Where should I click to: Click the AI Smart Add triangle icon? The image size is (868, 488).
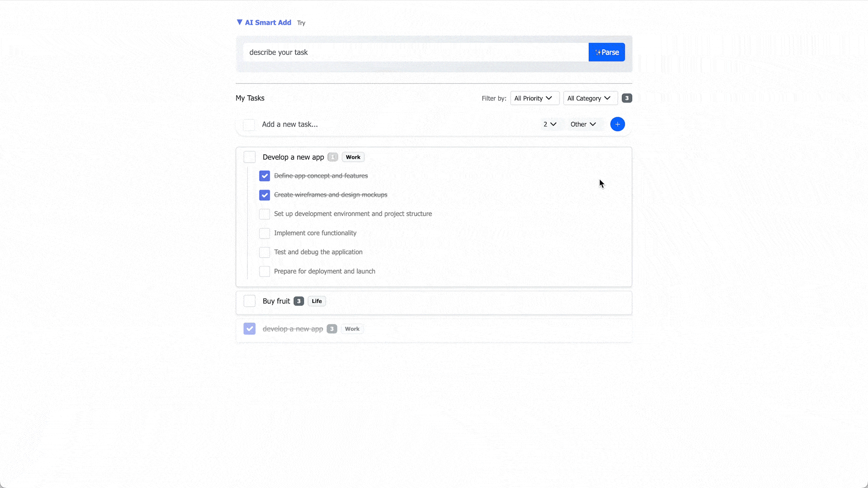(240, 22)
